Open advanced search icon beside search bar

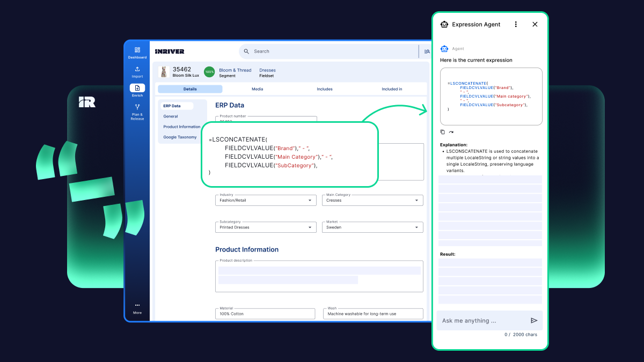tap(427, 51)
